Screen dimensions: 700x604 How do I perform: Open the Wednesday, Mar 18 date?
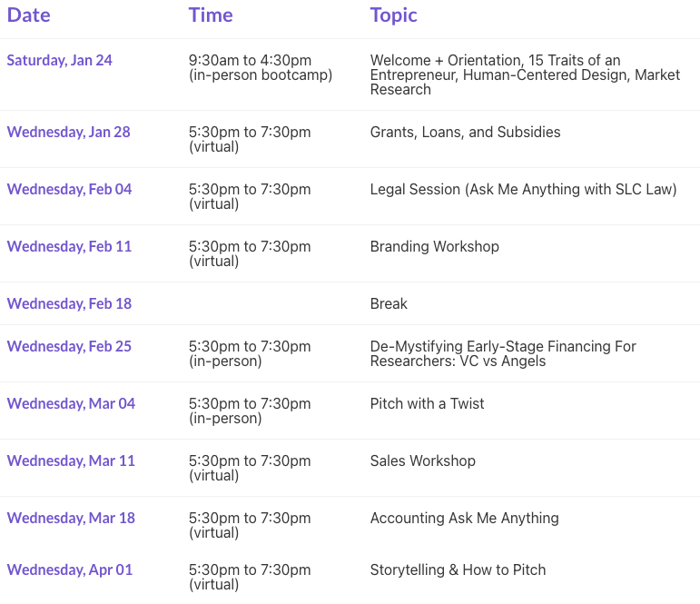click(71, 519)
